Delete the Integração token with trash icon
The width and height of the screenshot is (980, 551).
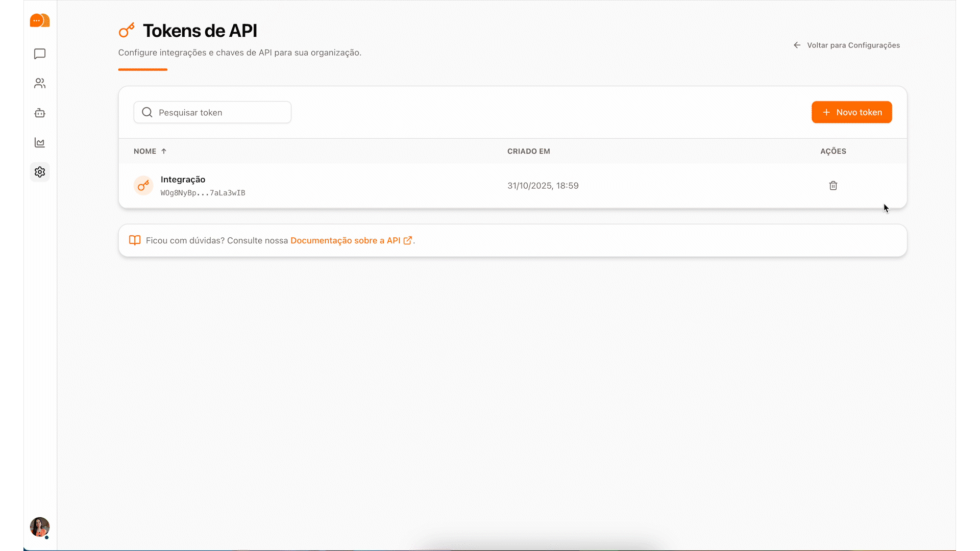tap(833, 186)
